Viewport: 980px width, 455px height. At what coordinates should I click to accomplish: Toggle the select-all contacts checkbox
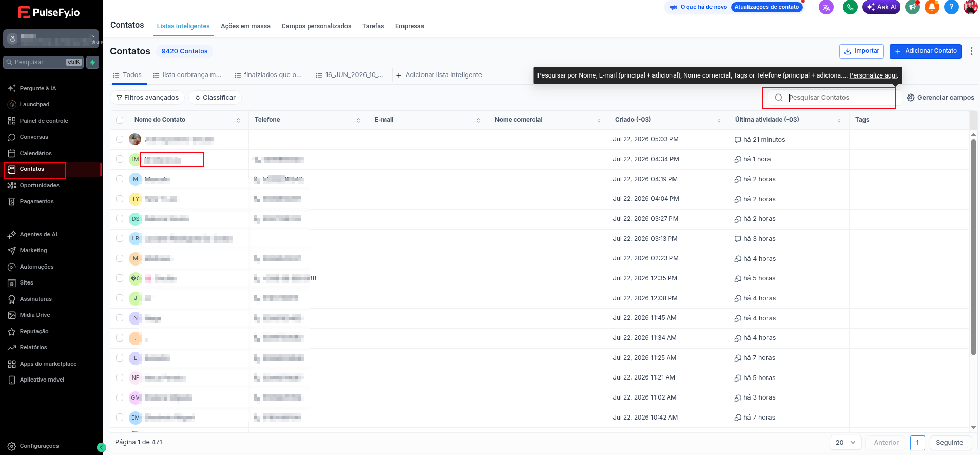pyautogui.click(x=120, y=120)
